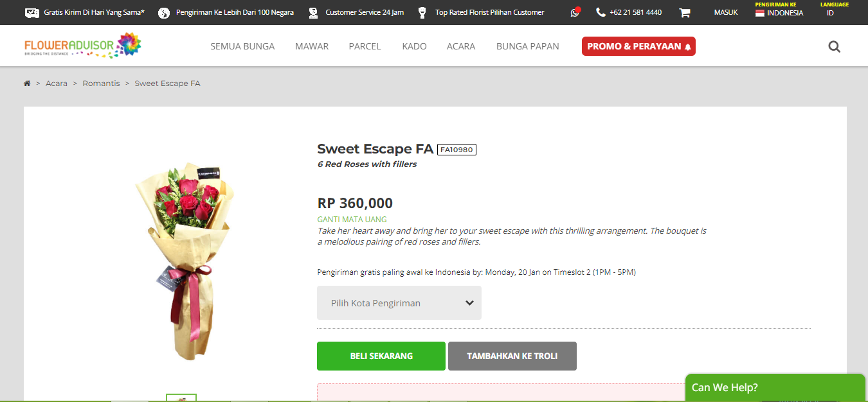Image resolution: width=868 pixels, height=402 pixels.
Task: Open the Indonesia delivery country selector
Action: pos(779,12)
